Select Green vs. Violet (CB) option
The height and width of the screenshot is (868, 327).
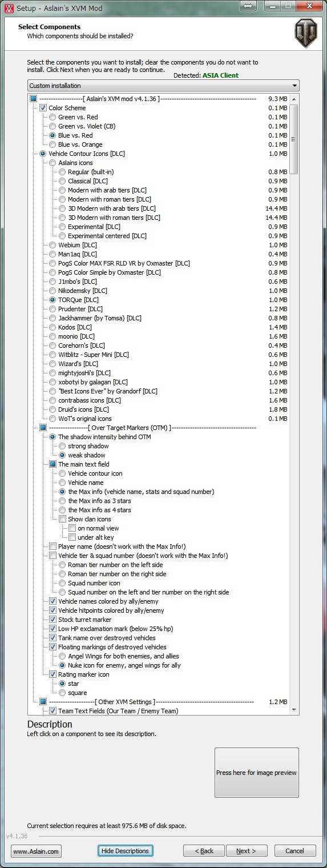pos(53,126)
